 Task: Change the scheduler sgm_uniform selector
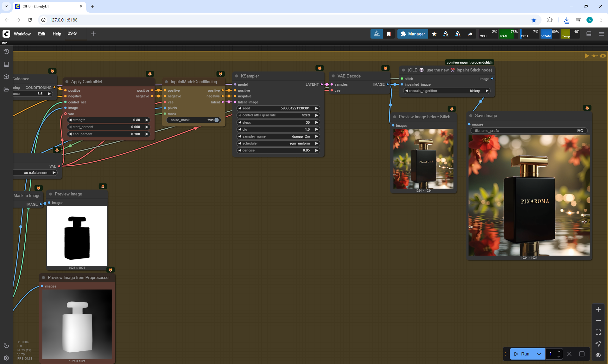click(x=278, y=143)
